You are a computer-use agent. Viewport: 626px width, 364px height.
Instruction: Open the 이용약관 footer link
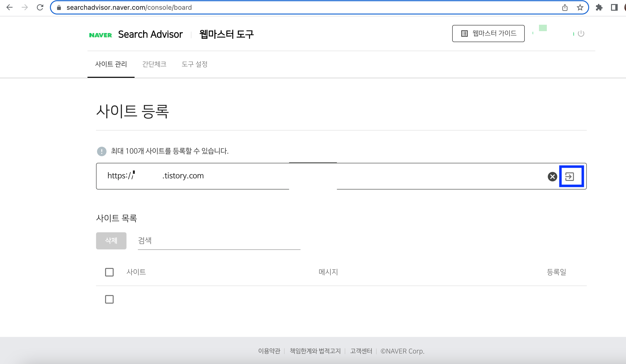[x=269, y=351]
